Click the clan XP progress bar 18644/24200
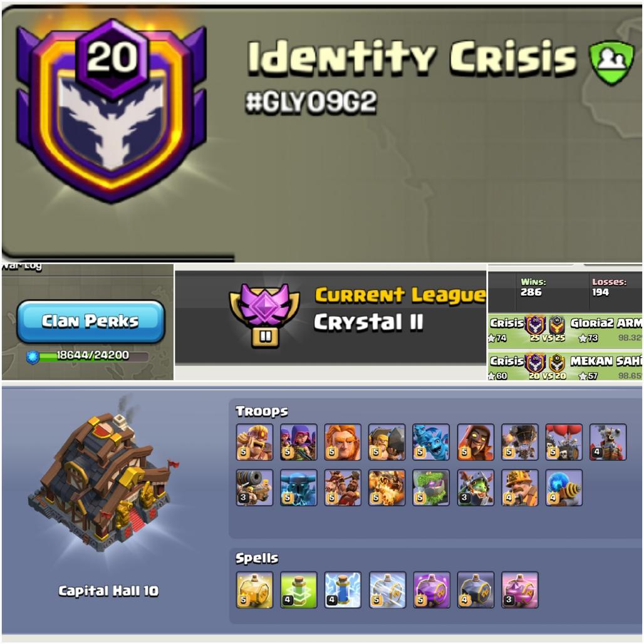The height and width of the screenshot is (644, 644). [x=87, y=356]
